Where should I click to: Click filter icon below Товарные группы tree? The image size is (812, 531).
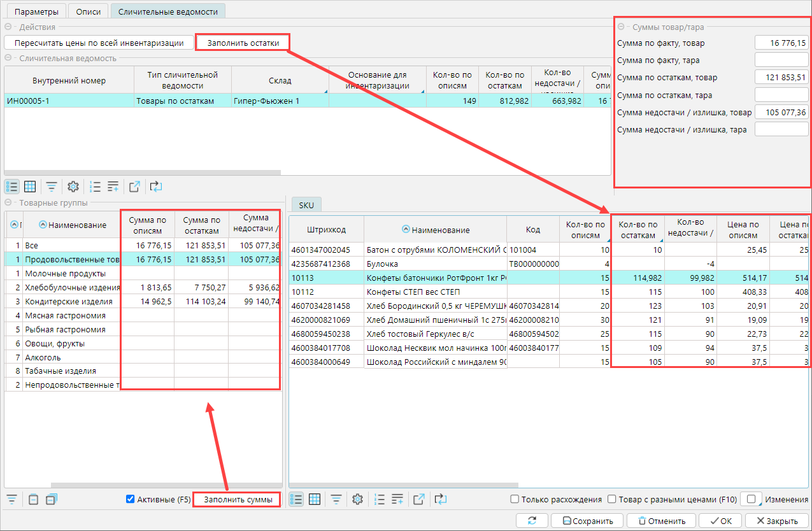coord(11,500)
